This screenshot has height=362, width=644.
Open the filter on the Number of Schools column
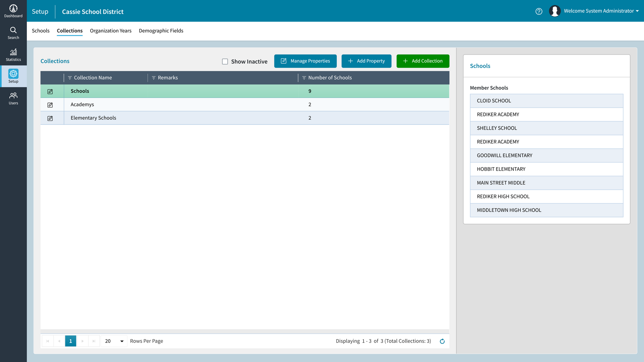304,77
